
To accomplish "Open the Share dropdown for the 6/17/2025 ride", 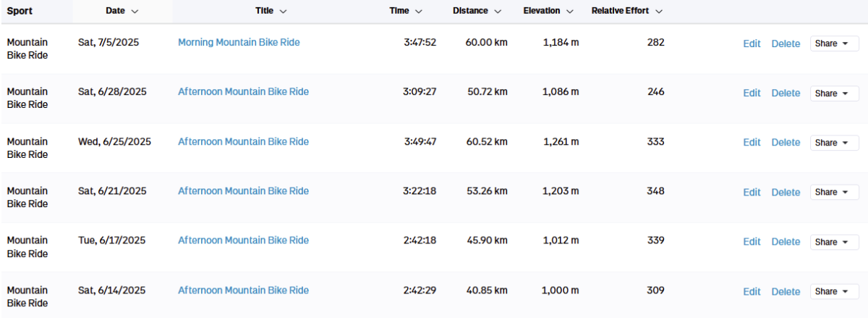I will pyautogui.click(x=834, y=242).
